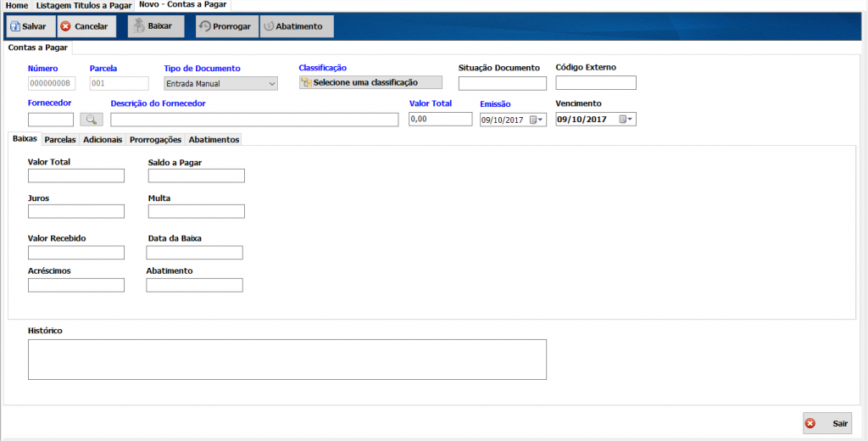Click the Sair exit button

pyautogui.click(x=827, y=423)
